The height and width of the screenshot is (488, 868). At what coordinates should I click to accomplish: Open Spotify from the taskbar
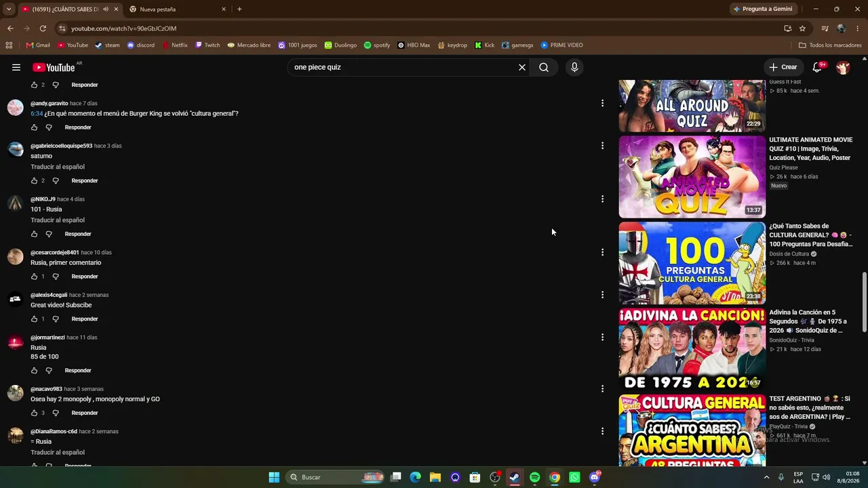(x=534, y=477)
